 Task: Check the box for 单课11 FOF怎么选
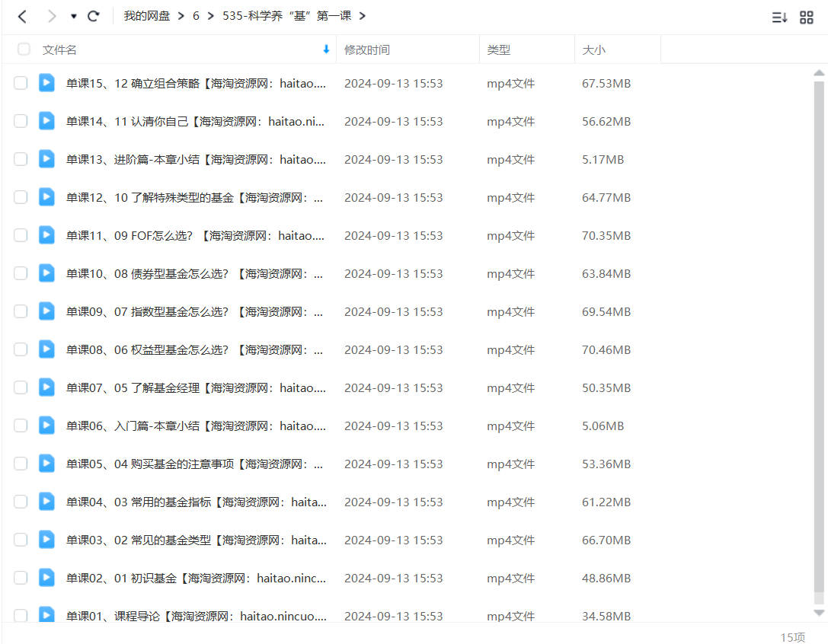click(x=21, y=235)
